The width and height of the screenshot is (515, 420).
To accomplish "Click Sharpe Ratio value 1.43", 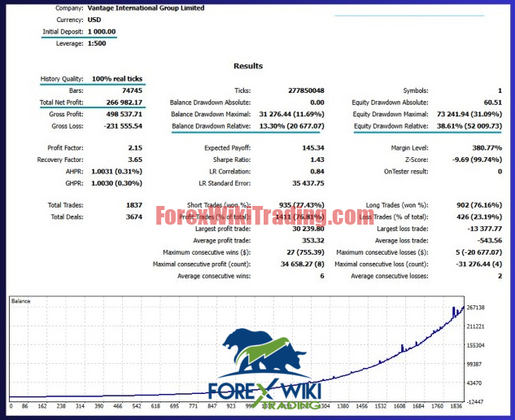I will 317,160.
